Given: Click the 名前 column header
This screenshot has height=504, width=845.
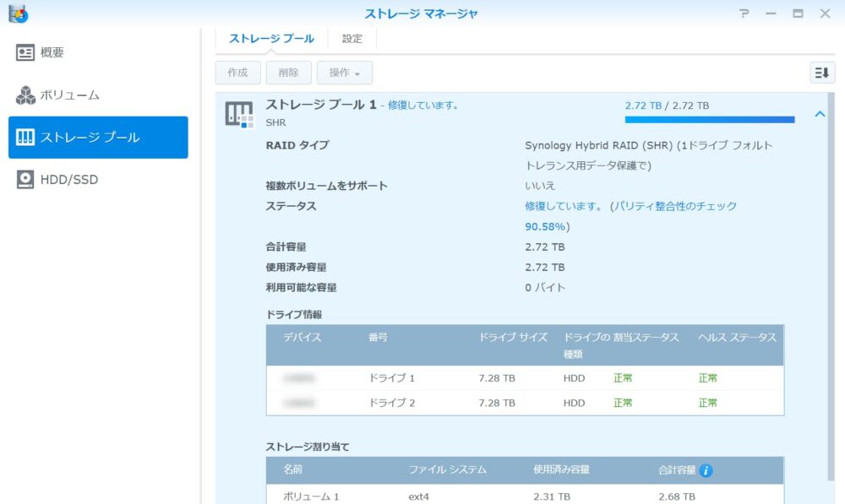Looking at the screenshot, I should point(292,469).
